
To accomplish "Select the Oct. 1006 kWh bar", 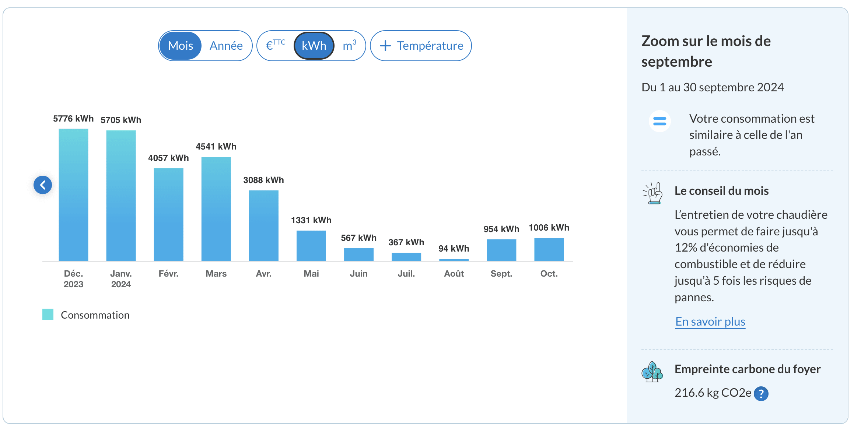I will click(x=549, y=249).
